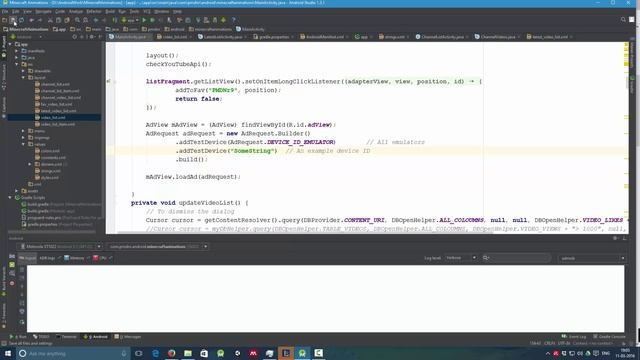Image resolution: width=640 pixels, height=360 pixels.
Task: Open the TODO tool window
Action: (41, 337)
